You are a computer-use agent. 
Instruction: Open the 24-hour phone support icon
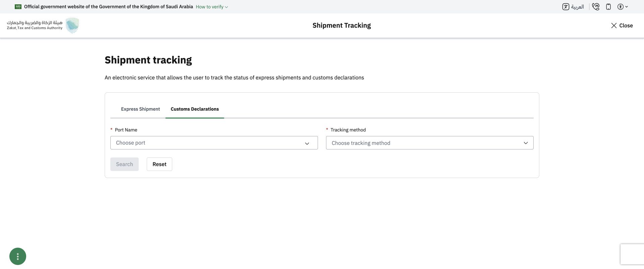pos(596,7)
